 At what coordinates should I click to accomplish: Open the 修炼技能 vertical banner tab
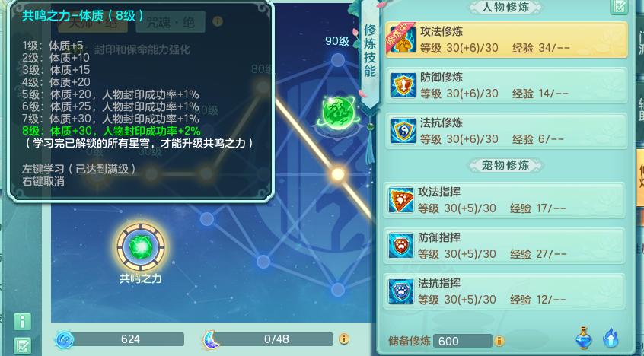370,51
